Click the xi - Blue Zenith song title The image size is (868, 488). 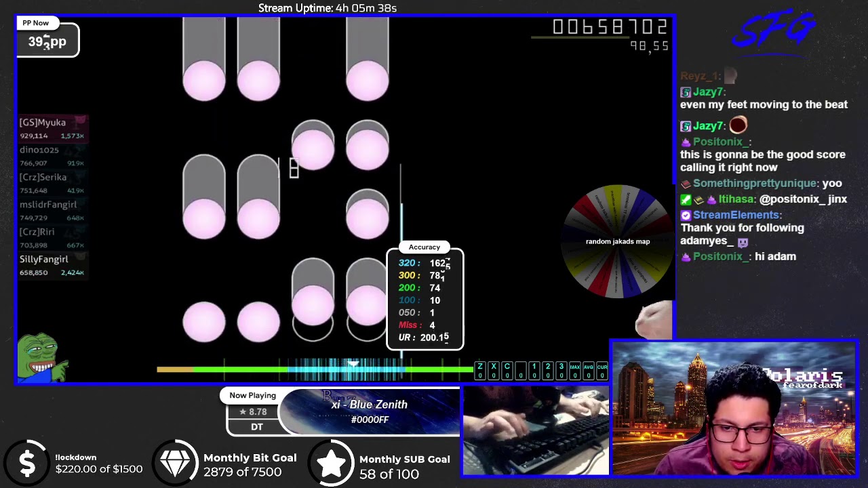[x=370, y=405]
